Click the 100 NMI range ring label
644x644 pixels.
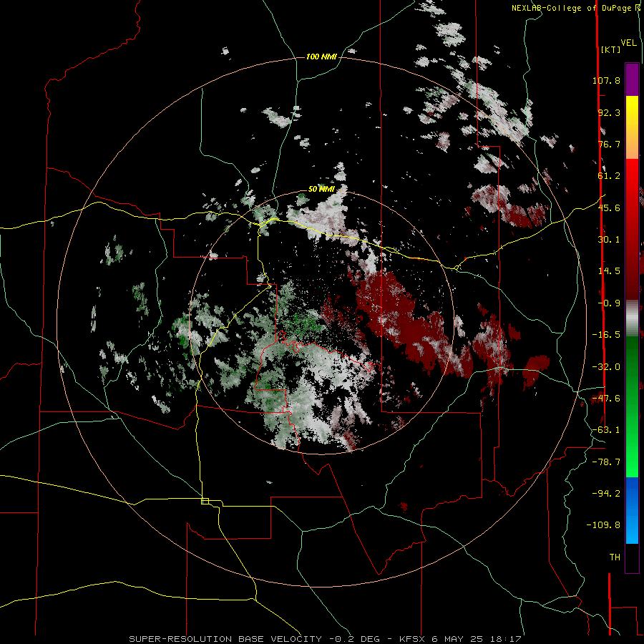pyautogui.click(x=321, y=57)
